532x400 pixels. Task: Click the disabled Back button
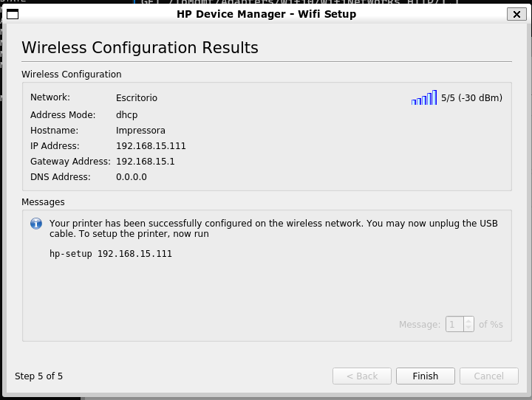coord(361,376)
